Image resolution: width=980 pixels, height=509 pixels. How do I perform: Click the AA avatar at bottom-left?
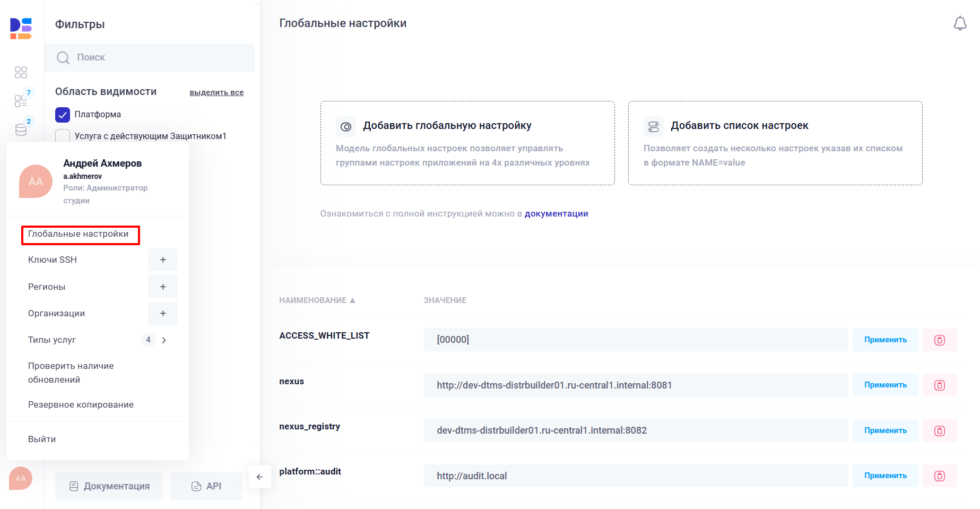coord(21,478)
